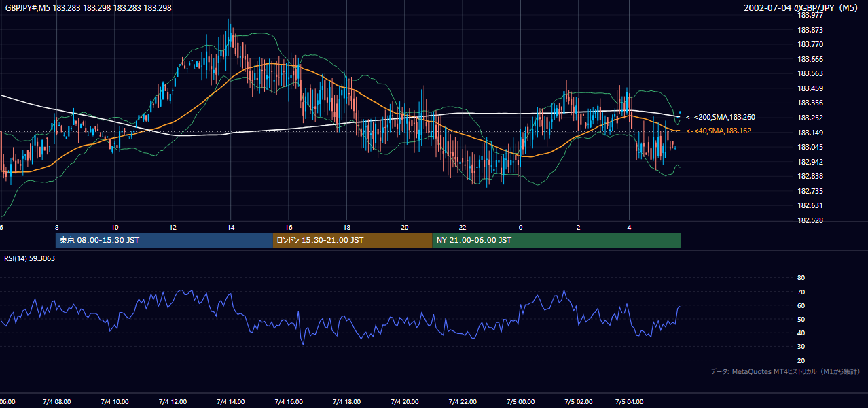Click the 7/4 22:00 time label

pyautogui.click(x=463, y=402)
